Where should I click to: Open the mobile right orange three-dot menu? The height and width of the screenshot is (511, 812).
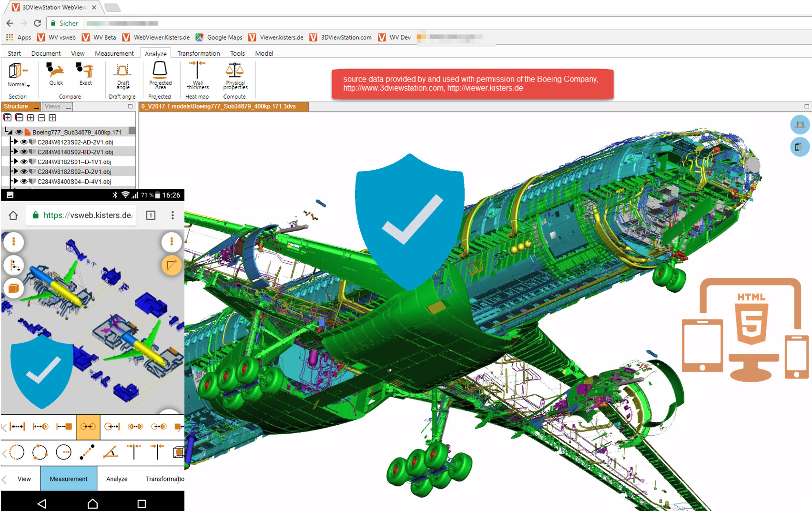(172, 242)
